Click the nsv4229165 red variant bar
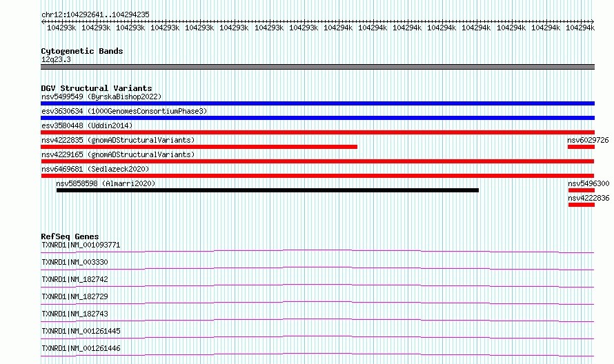The height and width of the screenshot is (364, 614). pyautogui.click(x=317, y=161)
